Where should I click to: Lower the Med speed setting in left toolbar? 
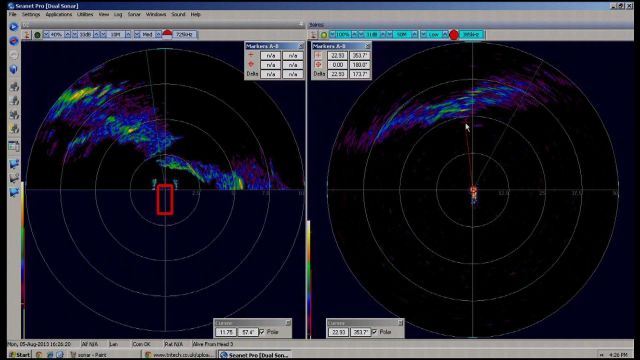pyautogui.click(x=137, y=35)
